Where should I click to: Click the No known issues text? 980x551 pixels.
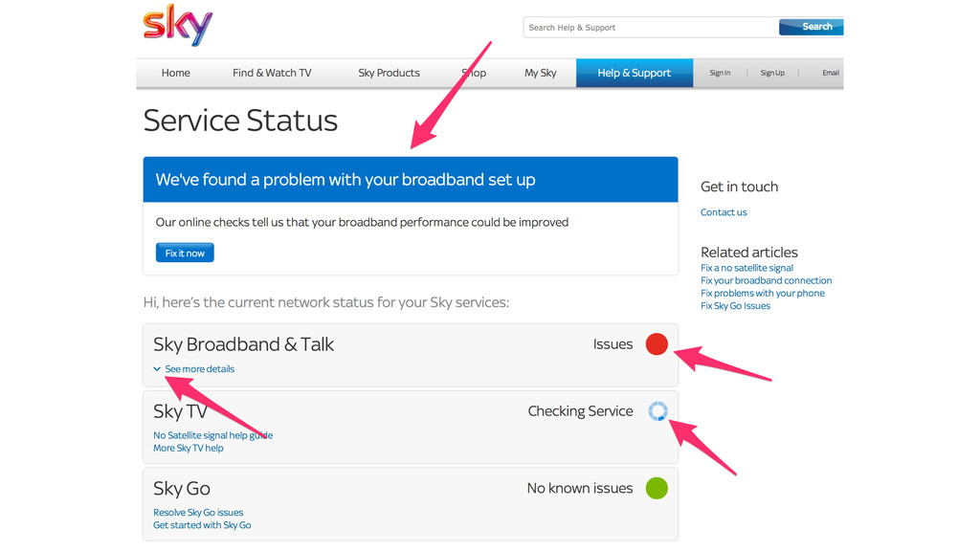[580, 488]
